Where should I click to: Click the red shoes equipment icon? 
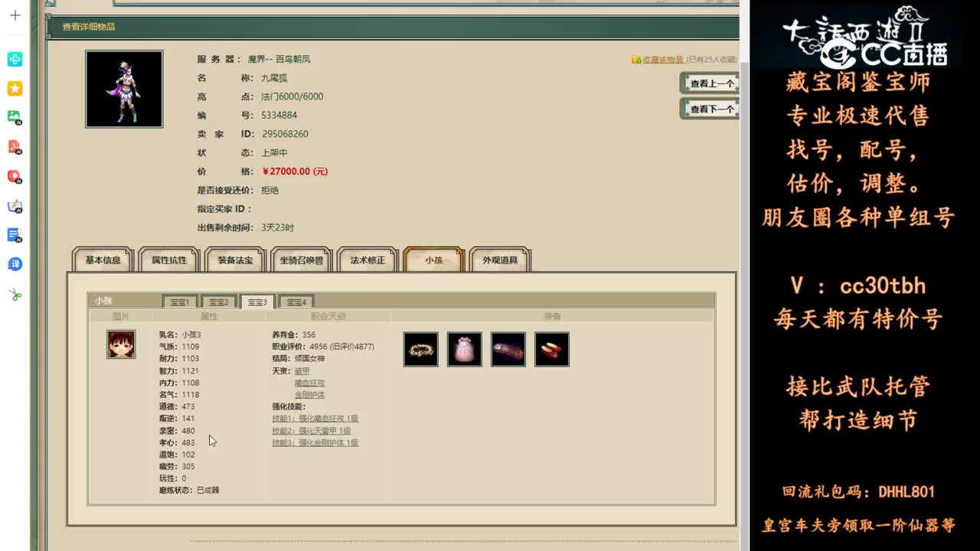(x=552, y=349)
